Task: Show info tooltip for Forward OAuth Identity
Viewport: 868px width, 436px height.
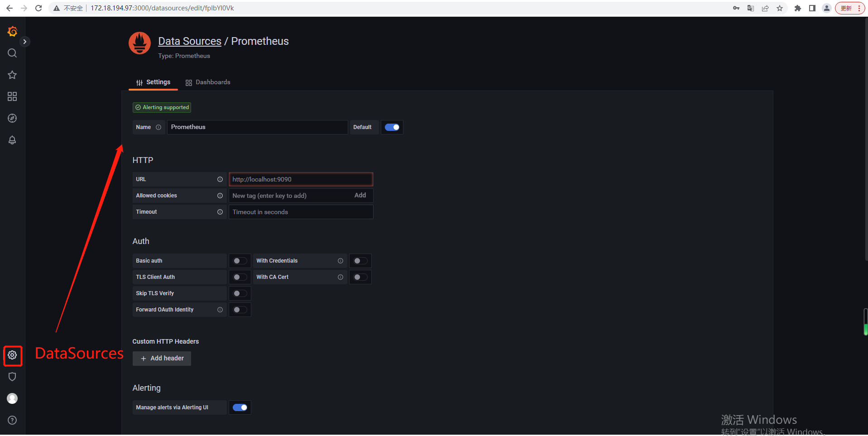Action: pyautogui.click(x=220, y=310)
